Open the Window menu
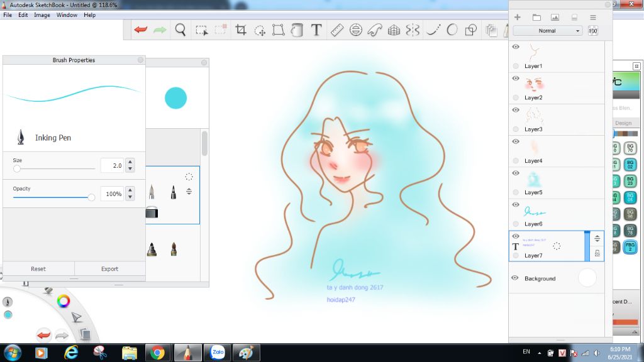This screenshot has width=644, height=362. tap(67, 15)
